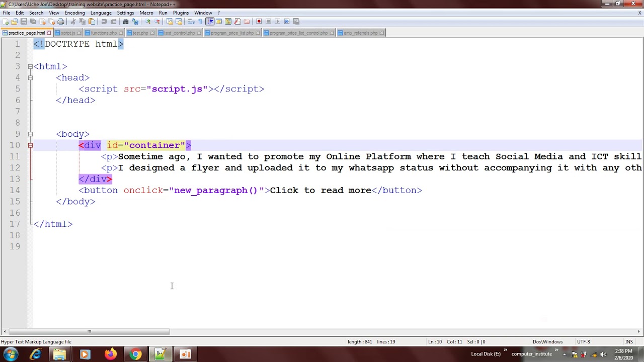Switch to the functions.php tab

pos(104,33)
